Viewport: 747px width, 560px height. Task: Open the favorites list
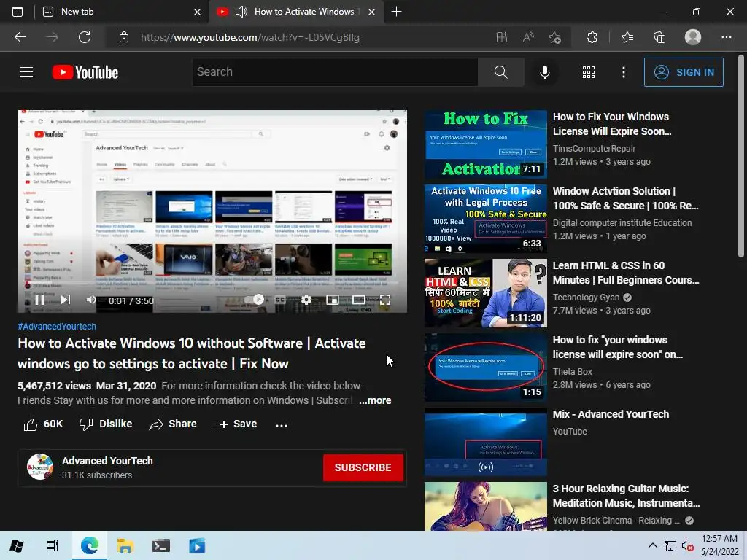(627, 37)
